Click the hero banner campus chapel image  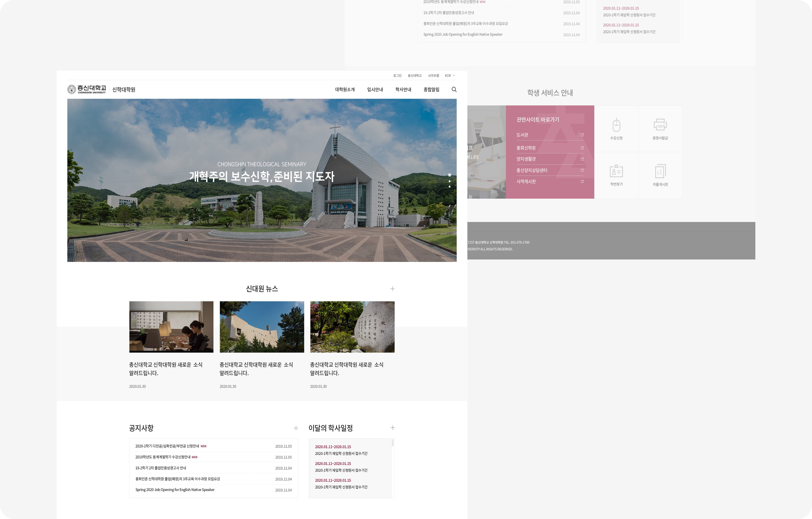(262, 180)
